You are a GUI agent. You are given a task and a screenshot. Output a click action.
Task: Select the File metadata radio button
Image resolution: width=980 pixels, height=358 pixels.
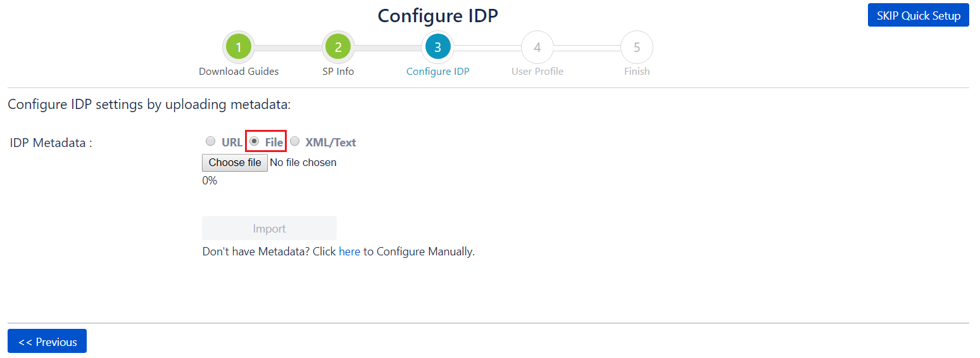[254, 141]
